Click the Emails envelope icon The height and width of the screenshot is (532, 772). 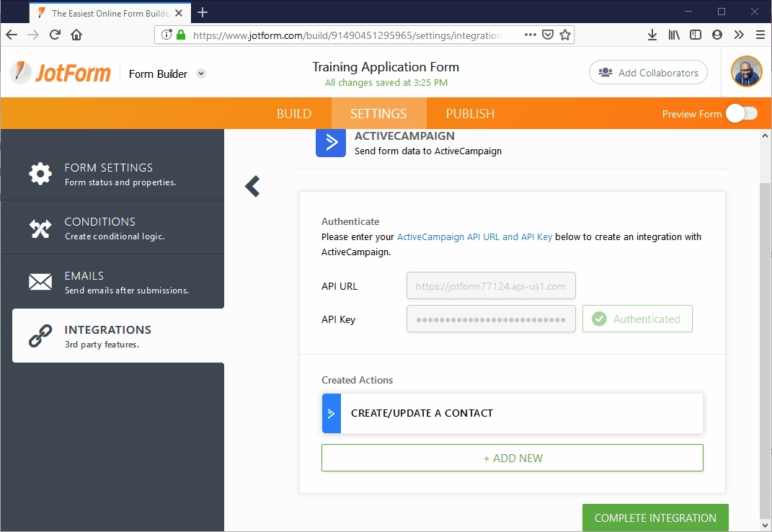pyautogui.click(x=40, y=282)
